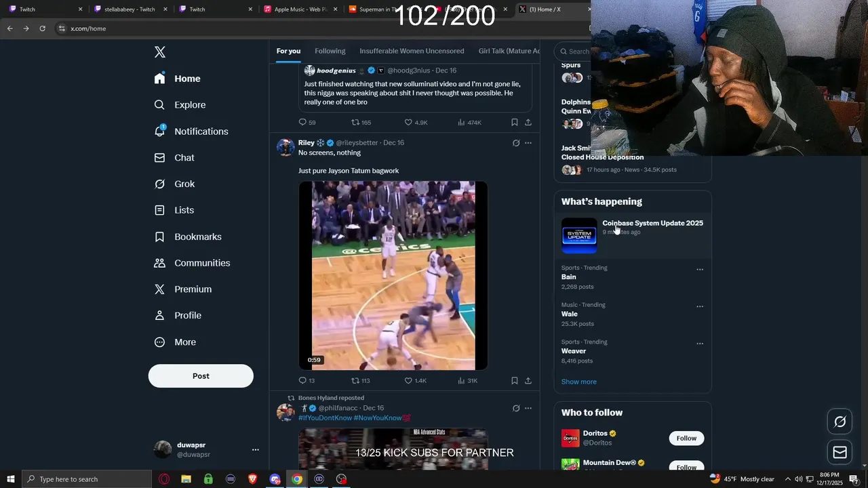
Task: Open Windows Start menu
Action: point(11,479)
